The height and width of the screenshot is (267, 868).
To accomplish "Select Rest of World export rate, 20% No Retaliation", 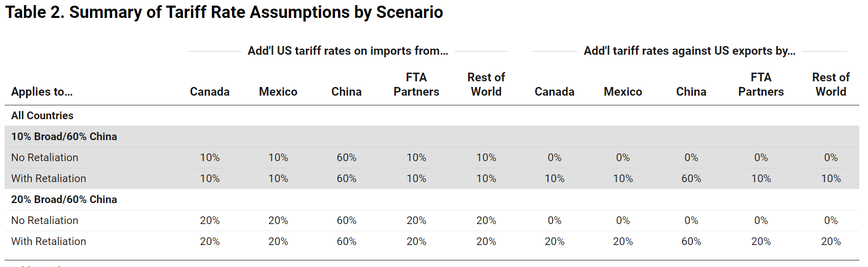I will click(831, 220).
